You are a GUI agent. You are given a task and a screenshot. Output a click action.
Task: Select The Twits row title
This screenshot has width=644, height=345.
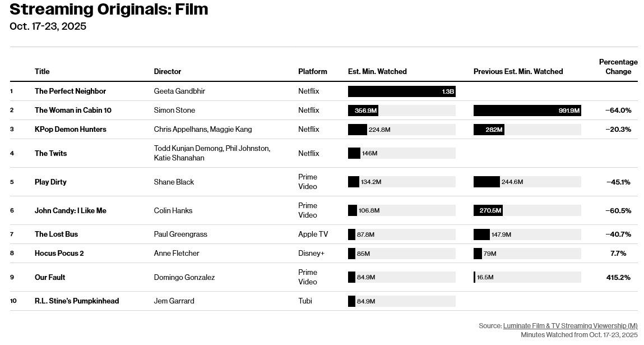pyautogui.click(x=50, y=153)
